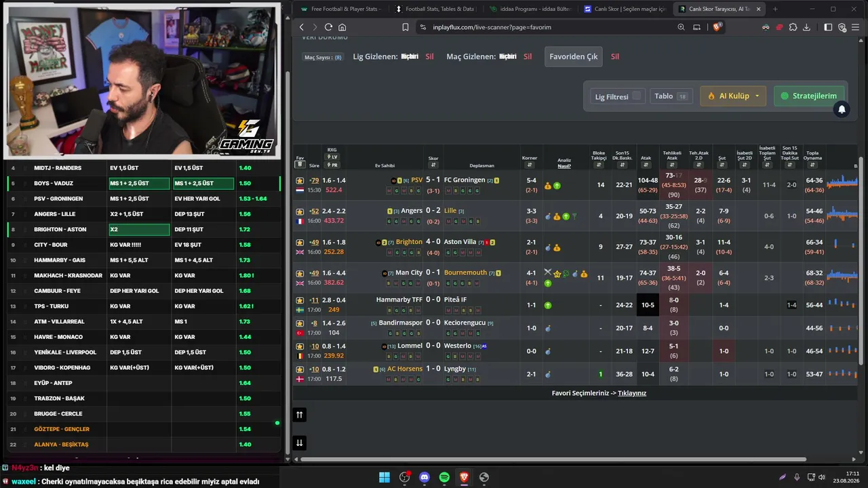Open Brave browser from the taskbar
Viewport: 868px width, 488px height.
coord(464,477)
